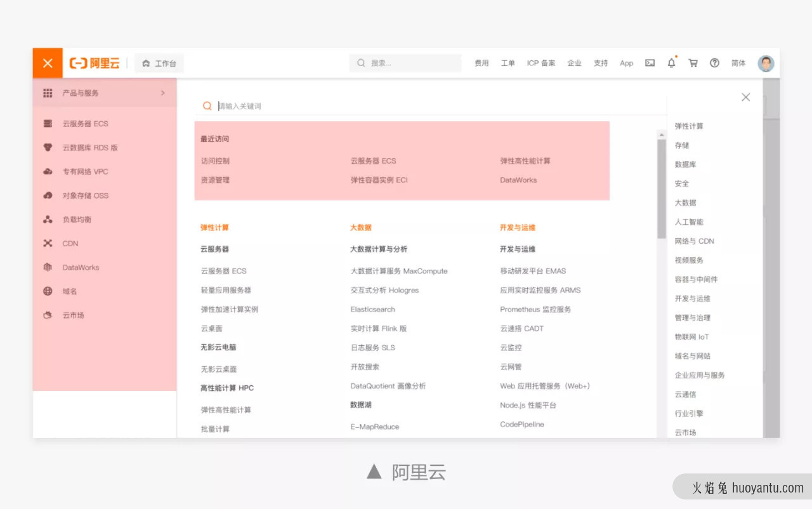The image size is (812, 509).
Task: Open the Cloud Shell terminal icon
Action: (650, 63)
